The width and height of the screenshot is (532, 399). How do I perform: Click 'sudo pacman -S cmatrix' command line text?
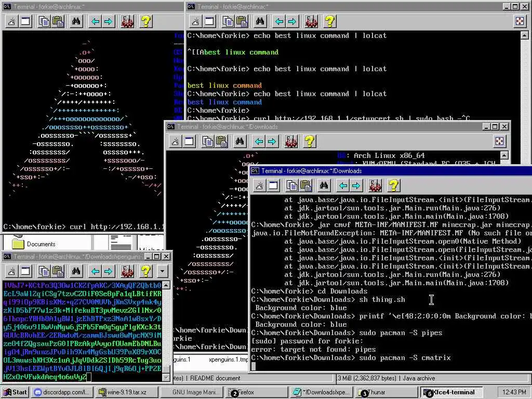405,357
